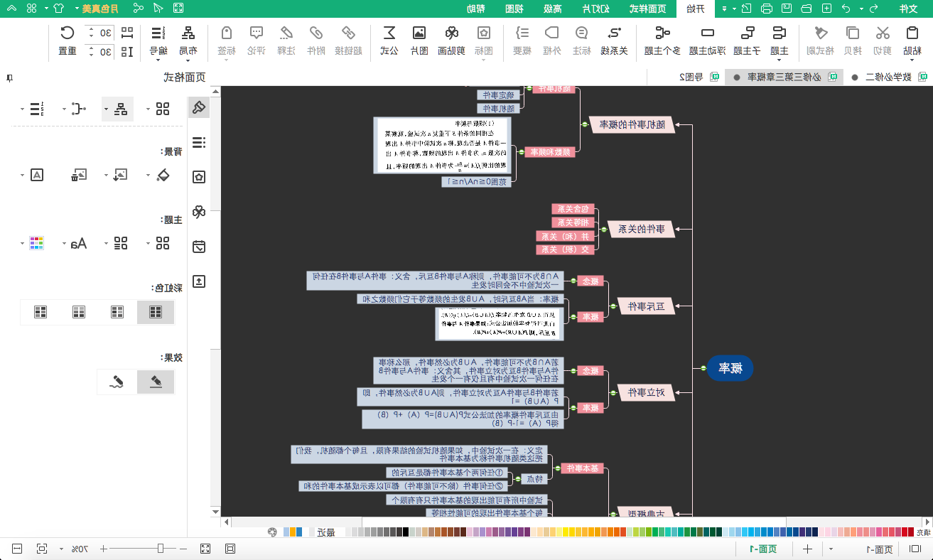Viewport: 933px width, 560px height.
Task: Enable the hand-drawn wavy line 效果
Action: (x=117, y=382)
